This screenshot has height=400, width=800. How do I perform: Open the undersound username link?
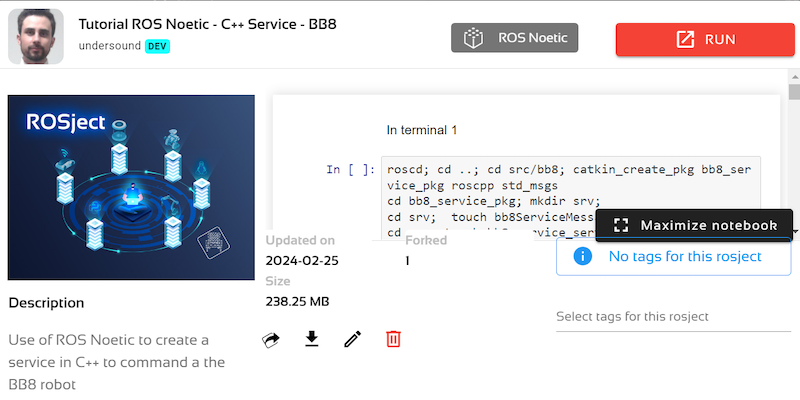[x=110, y=46]
